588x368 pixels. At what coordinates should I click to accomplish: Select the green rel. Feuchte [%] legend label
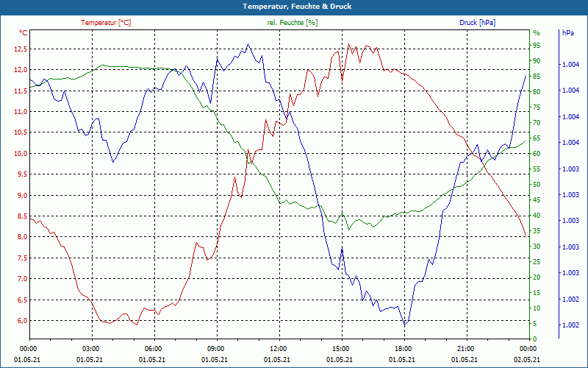pos(293,23)
